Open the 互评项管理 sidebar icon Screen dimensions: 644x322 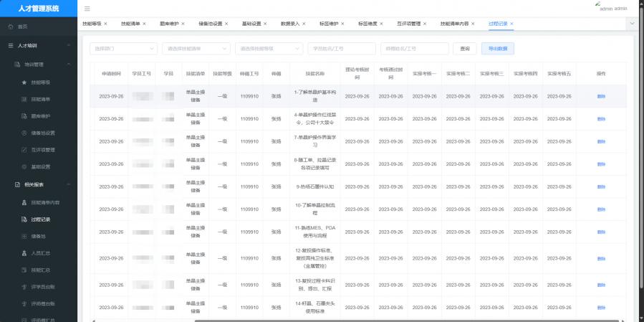(x=24, y=150)
